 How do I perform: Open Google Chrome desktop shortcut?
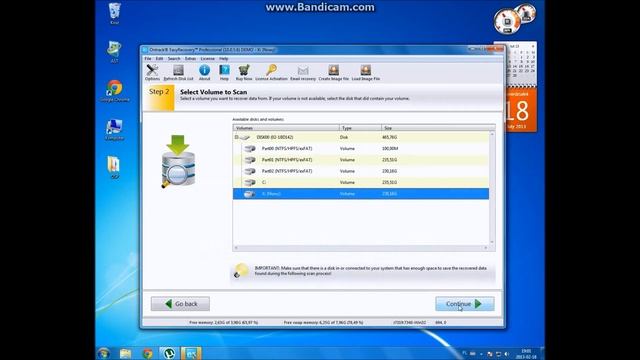[x=115, y=91]
